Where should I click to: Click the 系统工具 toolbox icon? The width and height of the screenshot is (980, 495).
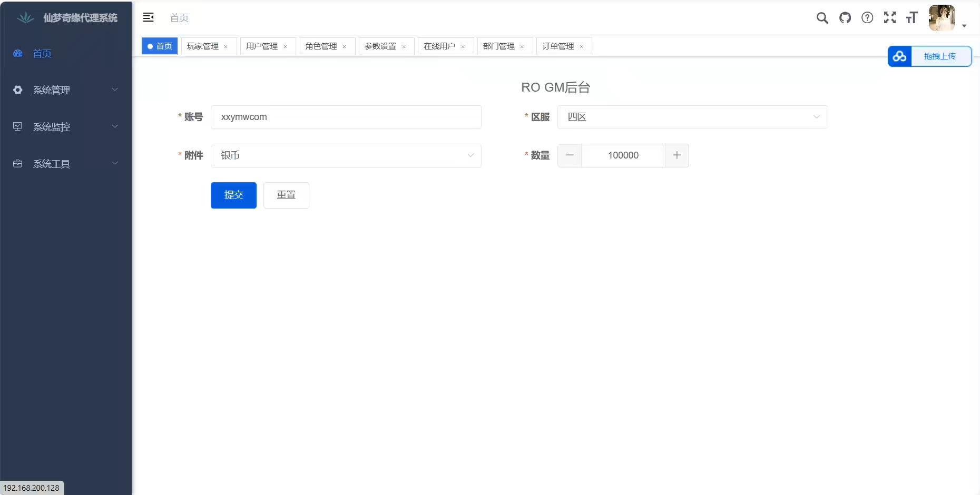coord(18,164)
